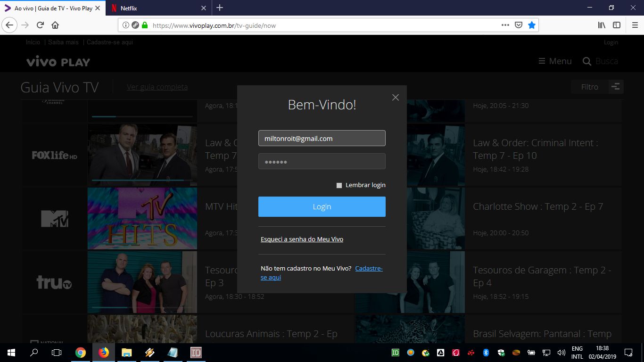
Task: Open the Ver guia completa link
Action: point(157,87)
